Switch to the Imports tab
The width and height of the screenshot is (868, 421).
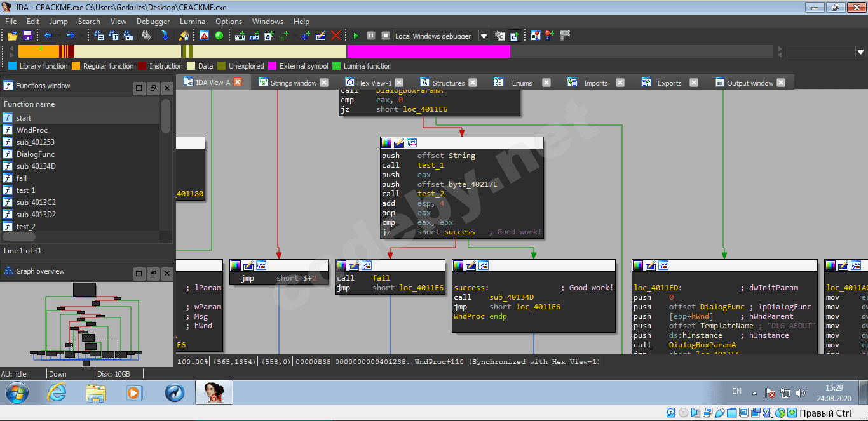click(595, 83)
